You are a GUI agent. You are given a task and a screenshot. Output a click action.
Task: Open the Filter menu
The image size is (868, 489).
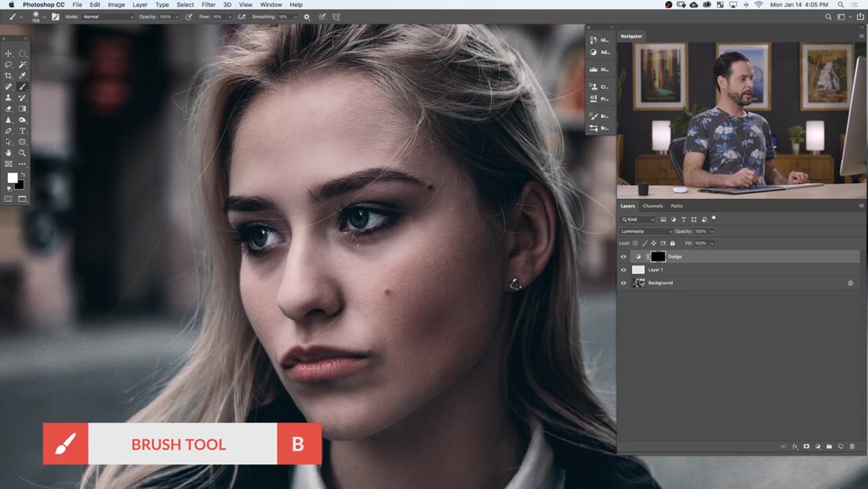(208, 4)
